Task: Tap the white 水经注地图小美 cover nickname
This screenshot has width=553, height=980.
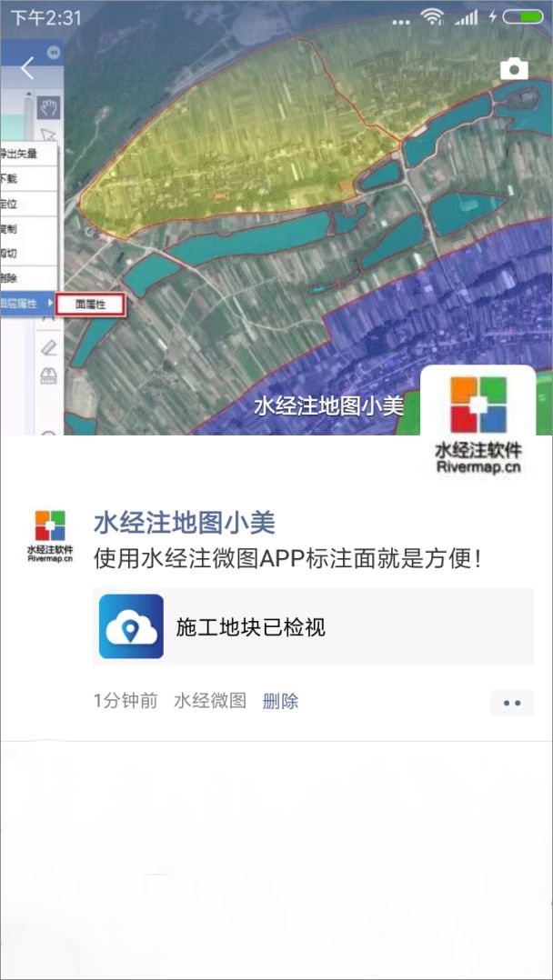Action: pos(329,406)
